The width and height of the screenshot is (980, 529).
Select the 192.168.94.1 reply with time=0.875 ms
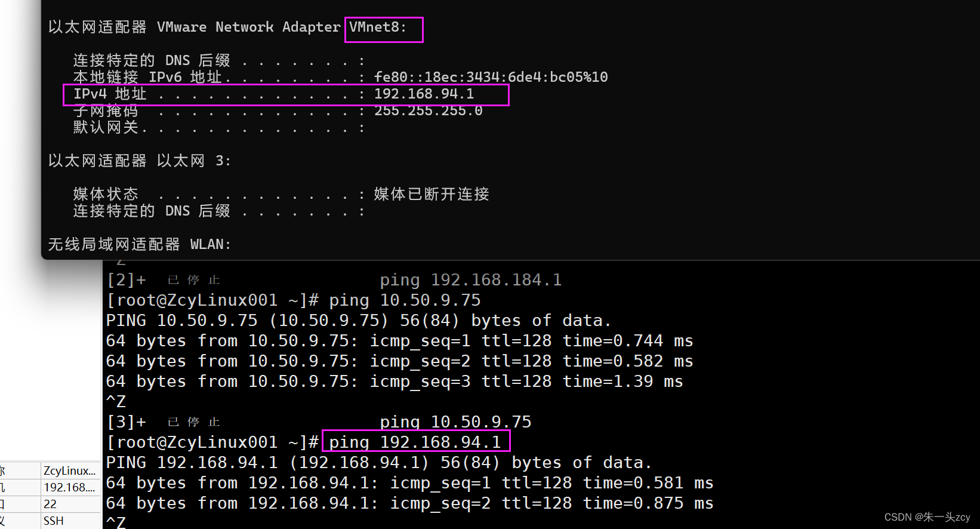pos(410,503)
